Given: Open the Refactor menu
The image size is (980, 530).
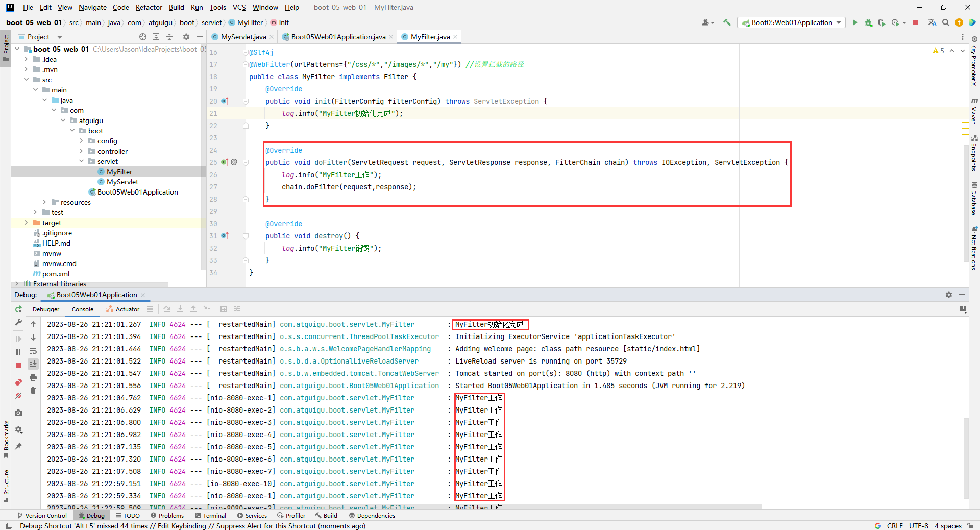Looking at the screenshot, I should [149, 7].
